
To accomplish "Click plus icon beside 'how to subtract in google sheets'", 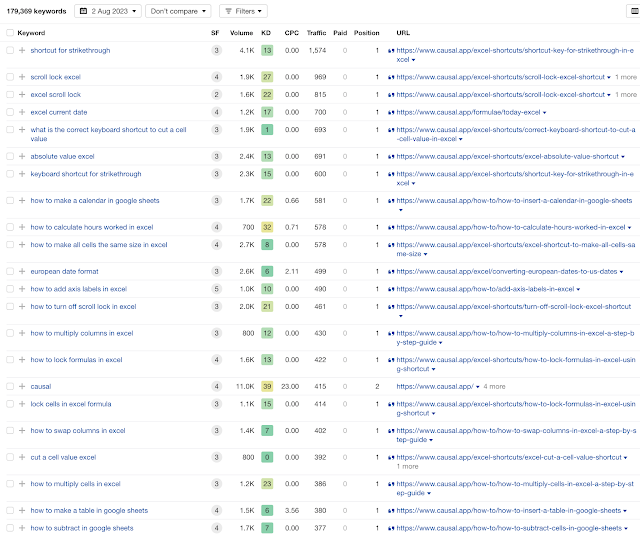I will 22,528.
